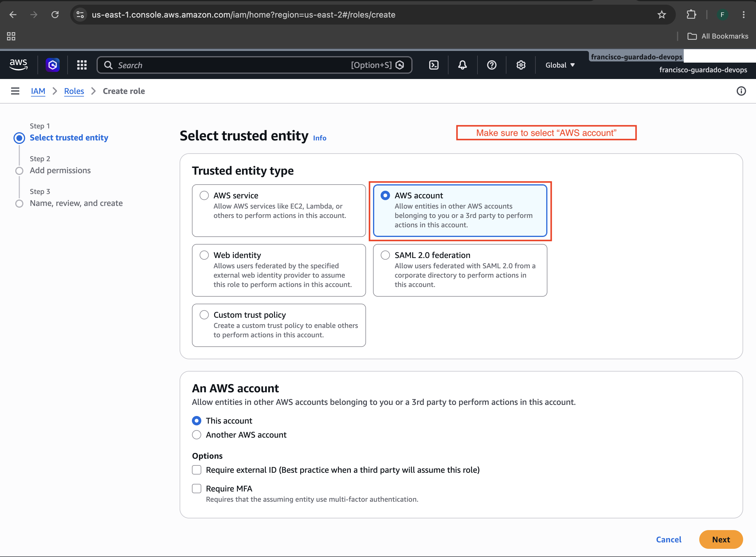Select the Custom trust policy radio option
Viewport: 756px width, 557px height.
204,315
